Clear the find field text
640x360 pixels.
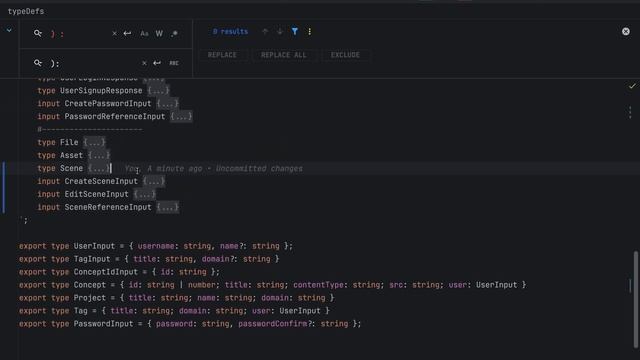114,33
